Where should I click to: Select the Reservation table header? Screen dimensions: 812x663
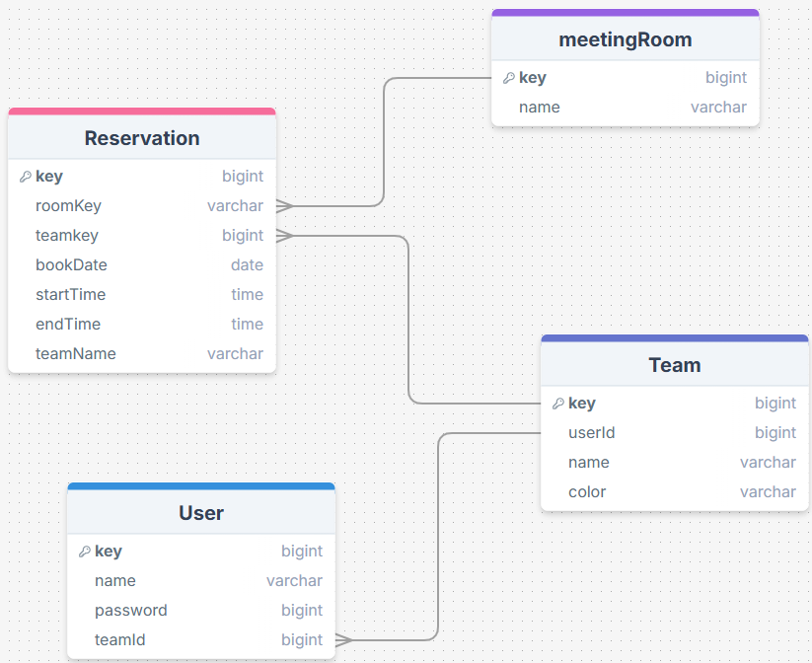pos(142,138)
